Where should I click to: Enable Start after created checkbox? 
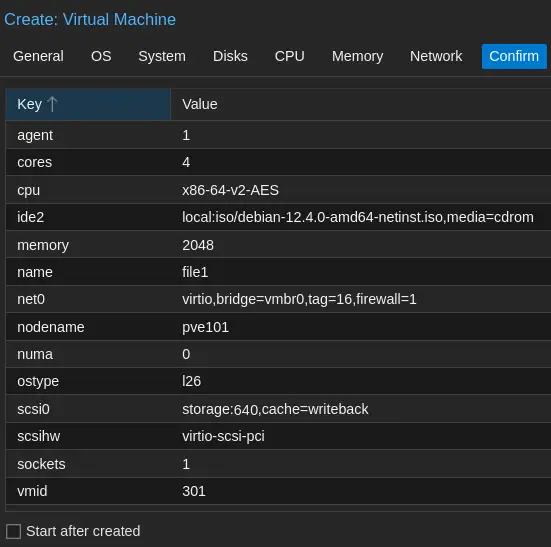click(x=13, y=531)
